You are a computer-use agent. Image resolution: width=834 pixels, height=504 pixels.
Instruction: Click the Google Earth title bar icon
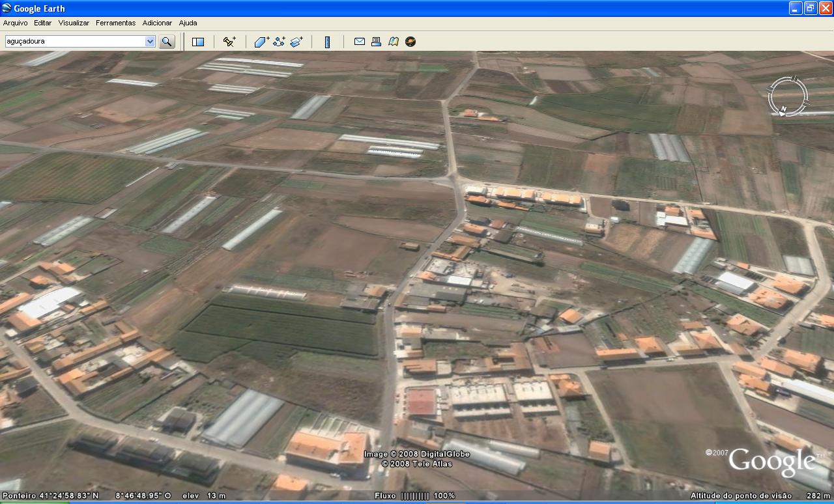(7, 8)
